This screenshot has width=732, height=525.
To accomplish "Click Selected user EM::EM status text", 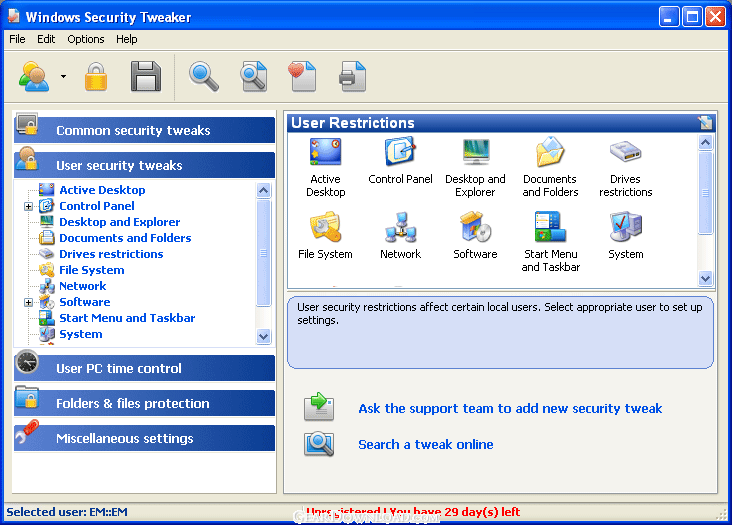I will (x=67, y=512).
